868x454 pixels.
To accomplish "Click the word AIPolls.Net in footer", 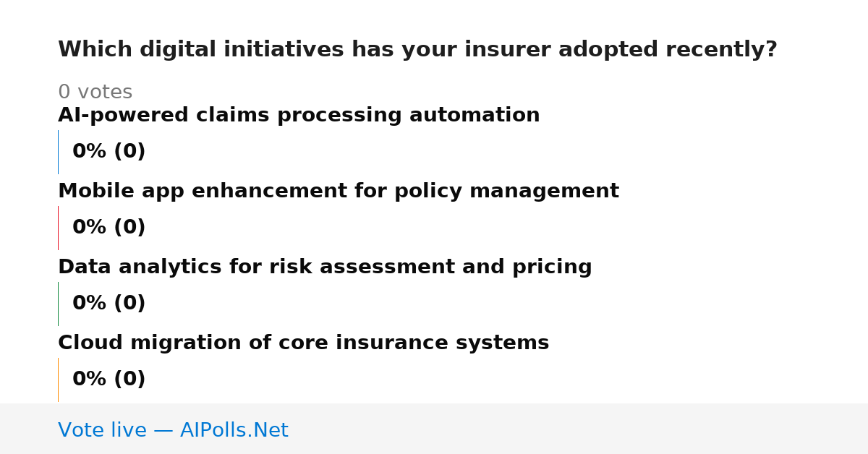I will (234, 430).
